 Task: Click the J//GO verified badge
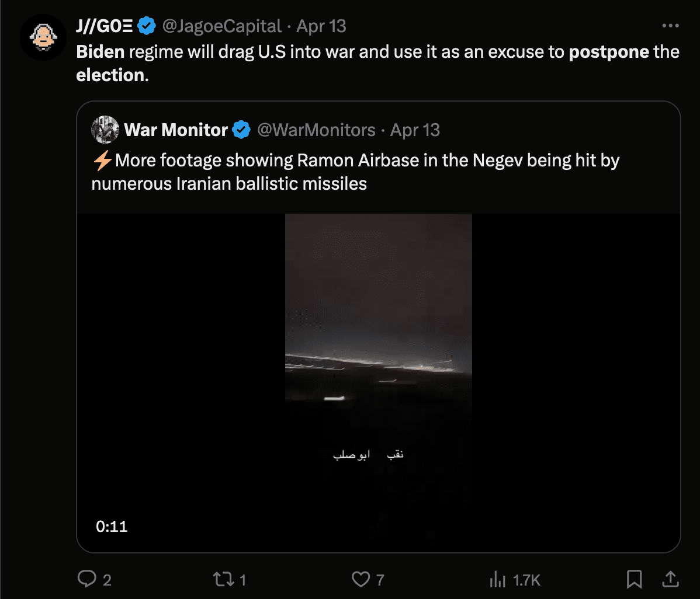coord(147,26)
